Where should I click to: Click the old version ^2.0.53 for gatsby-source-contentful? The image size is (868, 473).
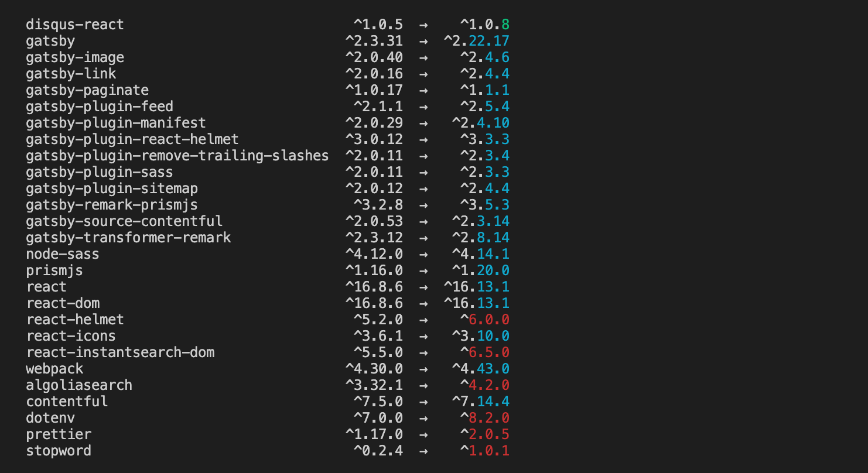374,221
